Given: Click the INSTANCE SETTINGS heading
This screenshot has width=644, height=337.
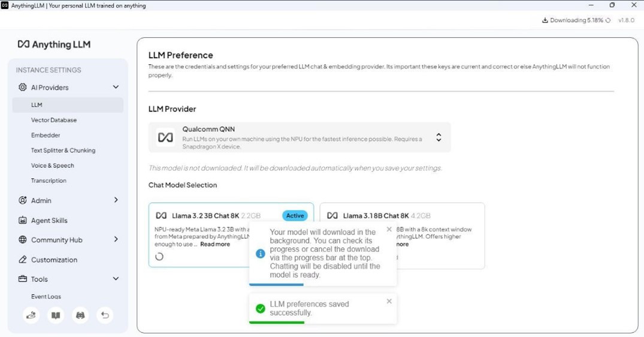Looking at the screenshot, I should click(49, 70).
